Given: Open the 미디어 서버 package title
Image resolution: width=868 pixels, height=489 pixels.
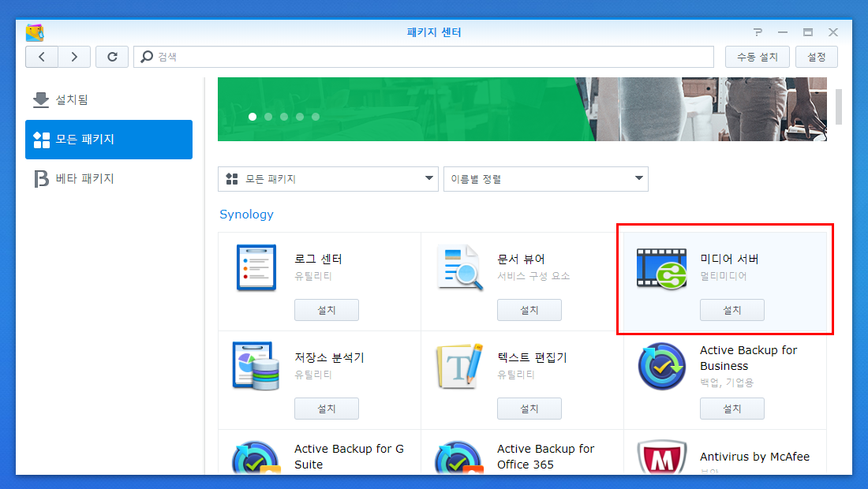Looking at the screenshot, I should (x=729, y=259).
